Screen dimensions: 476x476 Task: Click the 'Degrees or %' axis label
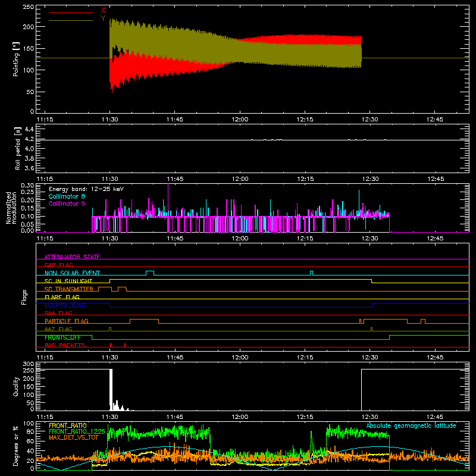coord(16,446)
